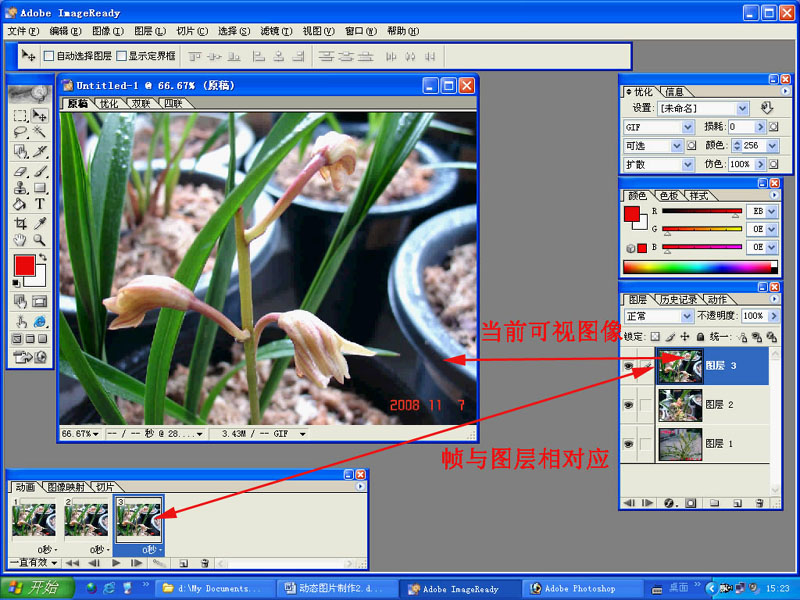The height and width of the screenshot is (600, 800).
Task: Select the Type tool
Action: pyautogui.click(x=39, y=204)
